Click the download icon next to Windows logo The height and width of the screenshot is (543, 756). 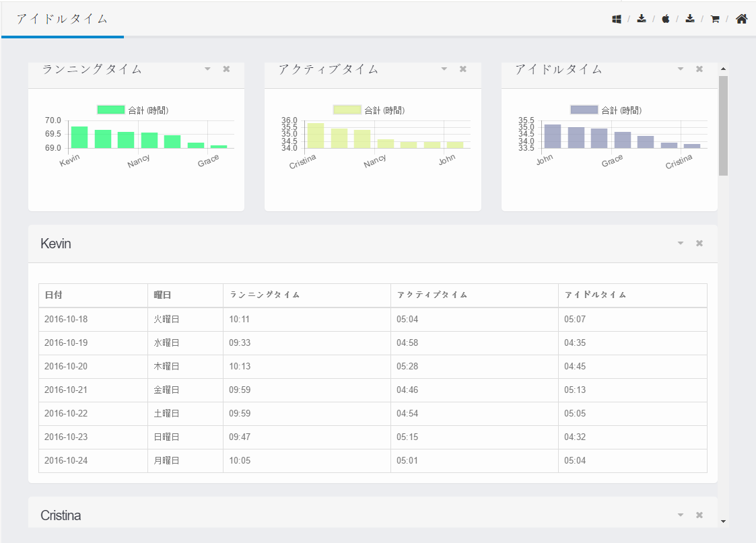point(642,19)
